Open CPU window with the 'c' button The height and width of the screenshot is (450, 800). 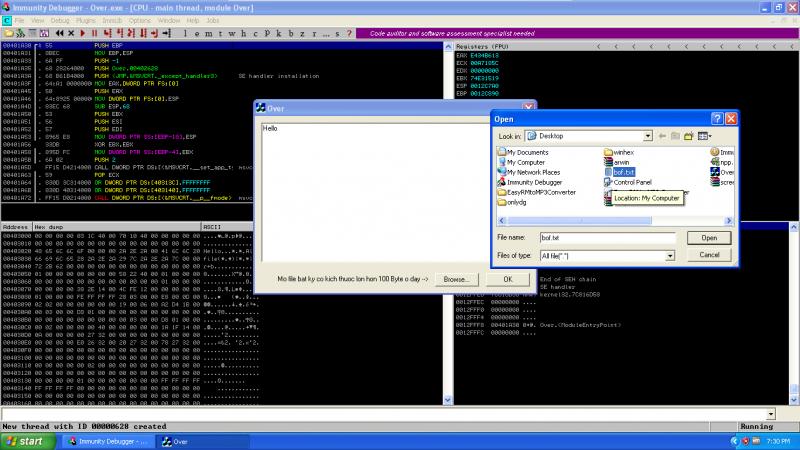(x=255, y=34)
